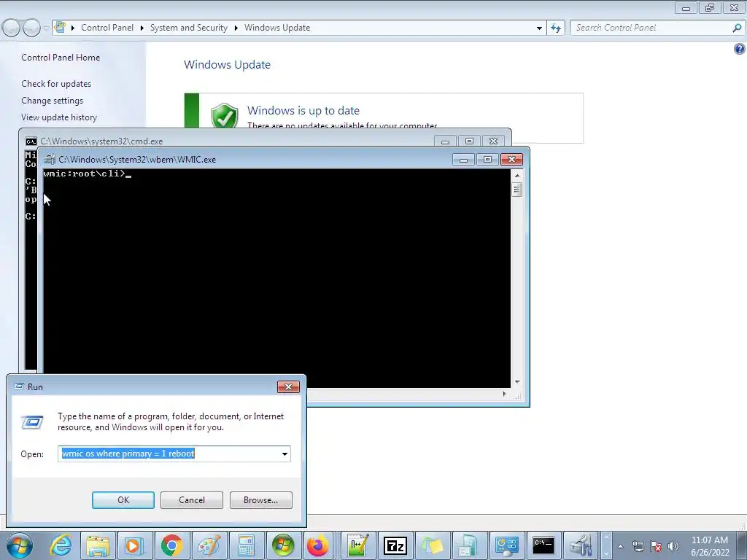Minimize the cmd.exe window
747x560 pixels.
(x=445, y=141)
